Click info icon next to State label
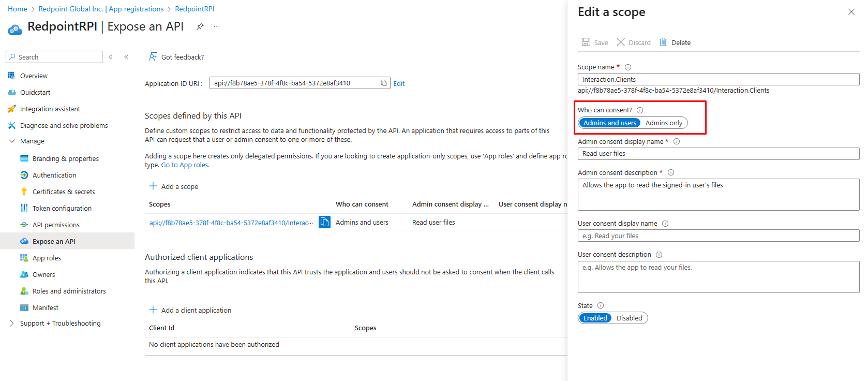This screenshot has height=381, width=868. click(601, 306)
